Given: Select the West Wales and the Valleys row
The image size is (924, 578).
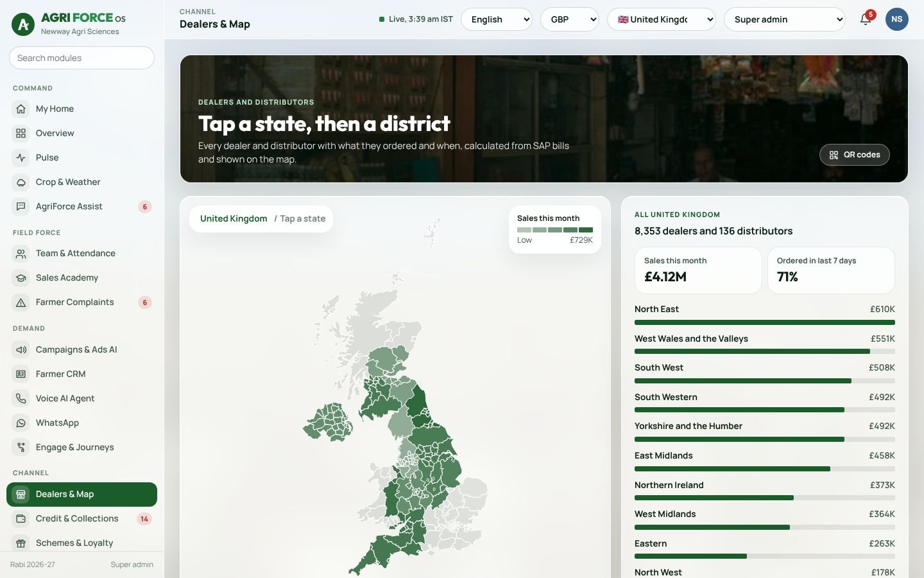Looking at the screenshot, I should point(765,344).
